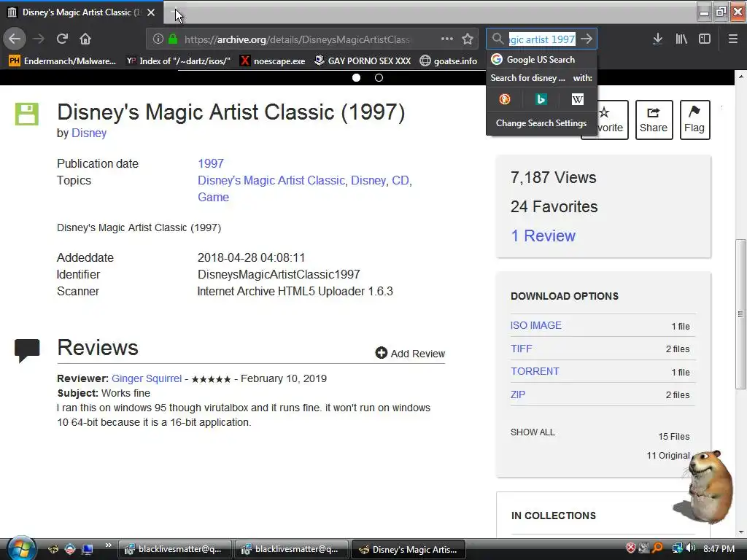Open the volume speaker tray icon
This screenshot has height=560, width=747.
691,548
